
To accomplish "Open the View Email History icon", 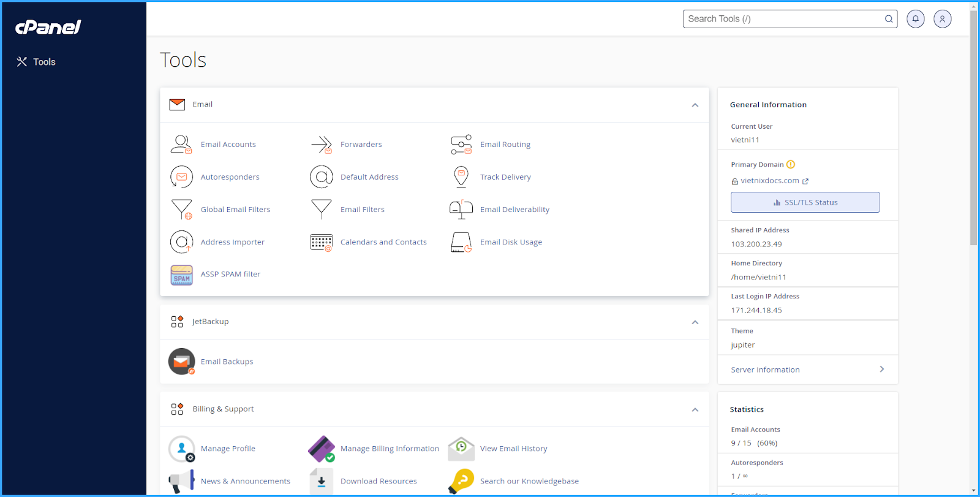I will tap(461, 449).
